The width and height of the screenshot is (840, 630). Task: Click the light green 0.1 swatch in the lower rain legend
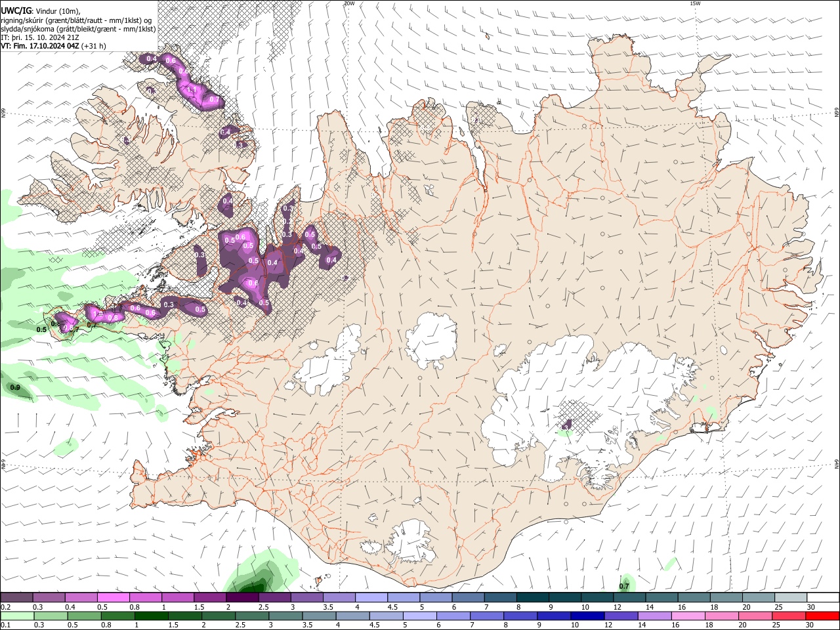tap(16, 616)
